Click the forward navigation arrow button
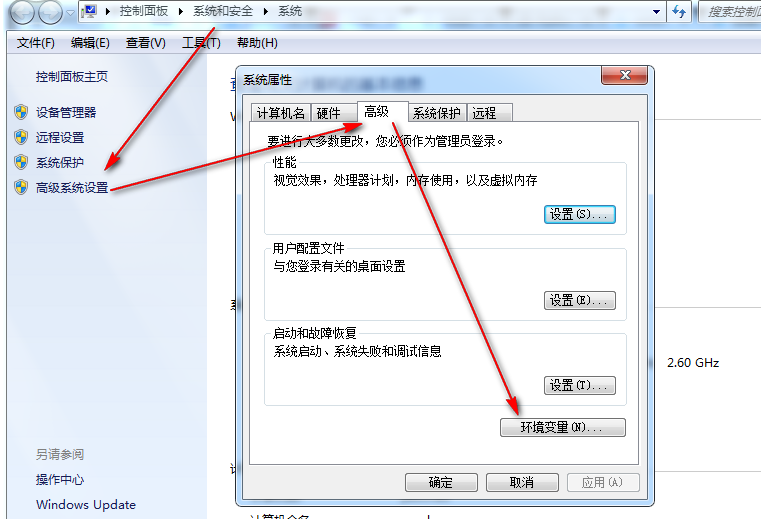The width and height of the screenshot is (761, 519). [x=50, y=12]
